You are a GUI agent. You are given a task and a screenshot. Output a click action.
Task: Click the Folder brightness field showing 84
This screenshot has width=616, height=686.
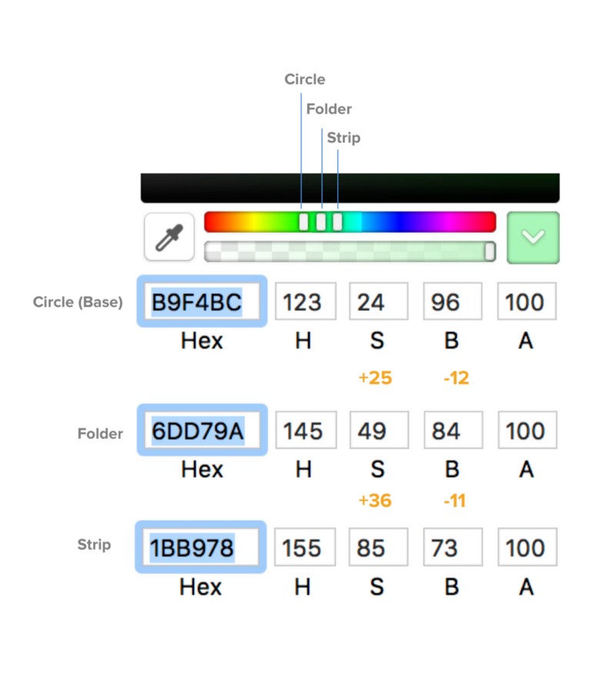[452, 430]
